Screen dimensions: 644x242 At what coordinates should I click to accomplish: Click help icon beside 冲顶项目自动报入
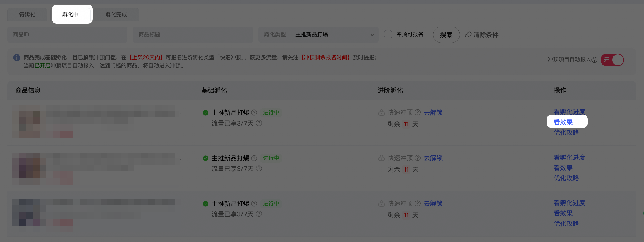coord(594,60)
